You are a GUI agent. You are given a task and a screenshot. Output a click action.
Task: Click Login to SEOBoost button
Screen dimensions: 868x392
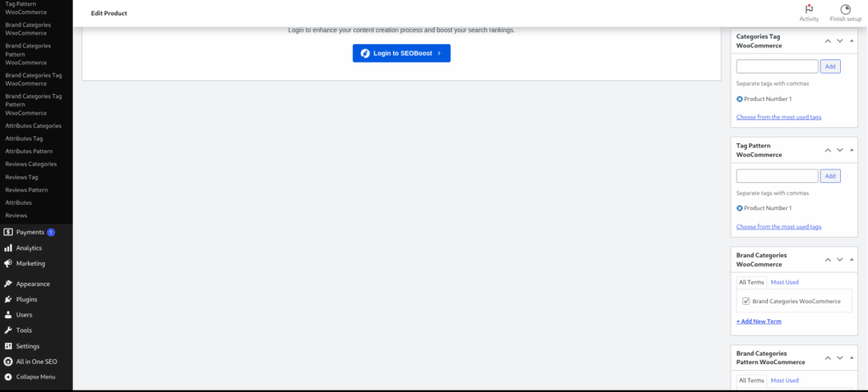point(401,53)
